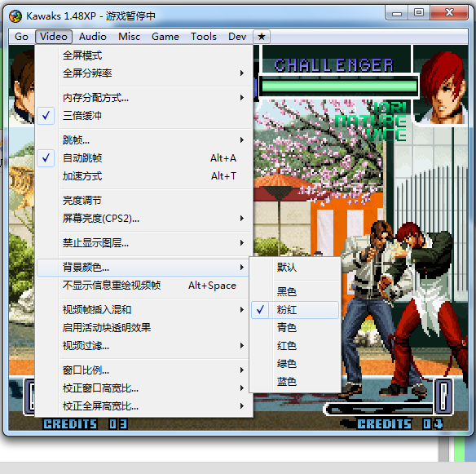Select 全屏模式 fullscreen mode
Viewport: 476px width, 474px height.
tap(144, 55)
